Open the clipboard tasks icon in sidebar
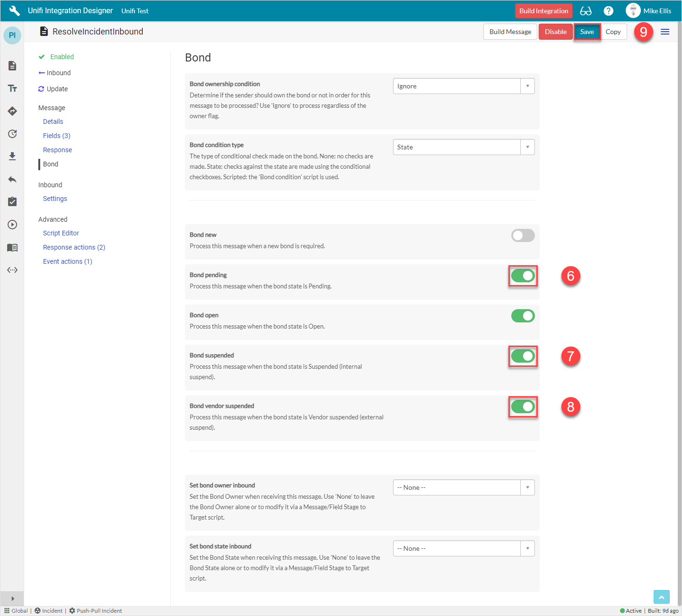Viewport: 682px width, 616px height. (12, 201)
